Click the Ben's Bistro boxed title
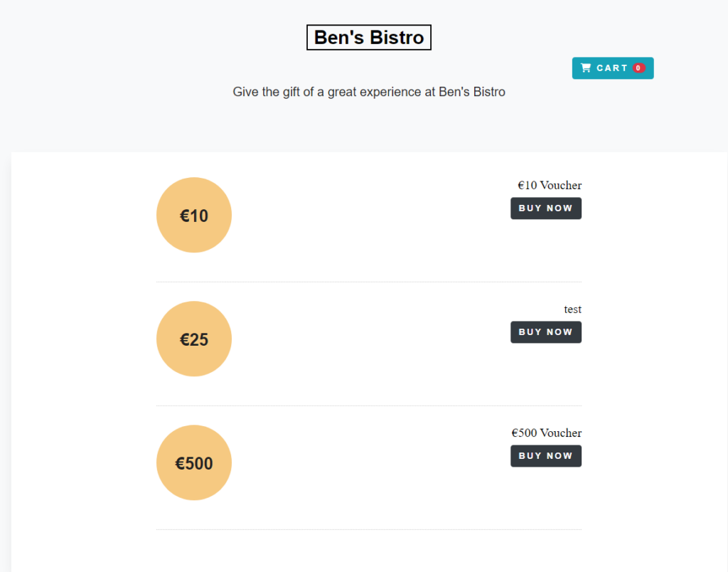728x572 pixels. 369,37
